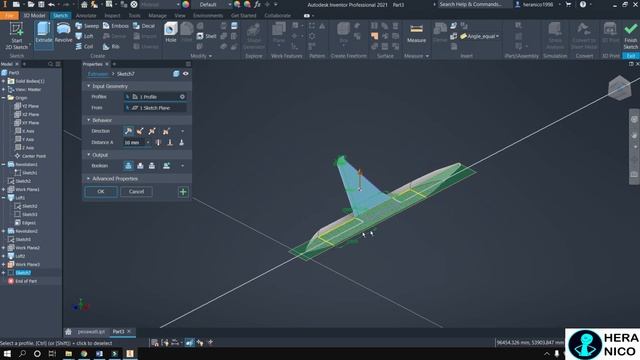This screenshot has height=360, width=640.
Task: Click the Home icon in quick access toolbar
Action: coord(84,4)
